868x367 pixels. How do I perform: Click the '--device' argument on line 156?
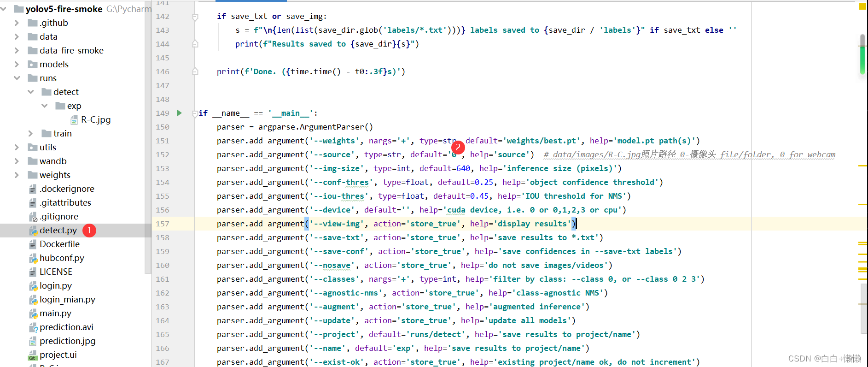pyautogui.click(x=332, y=210)
